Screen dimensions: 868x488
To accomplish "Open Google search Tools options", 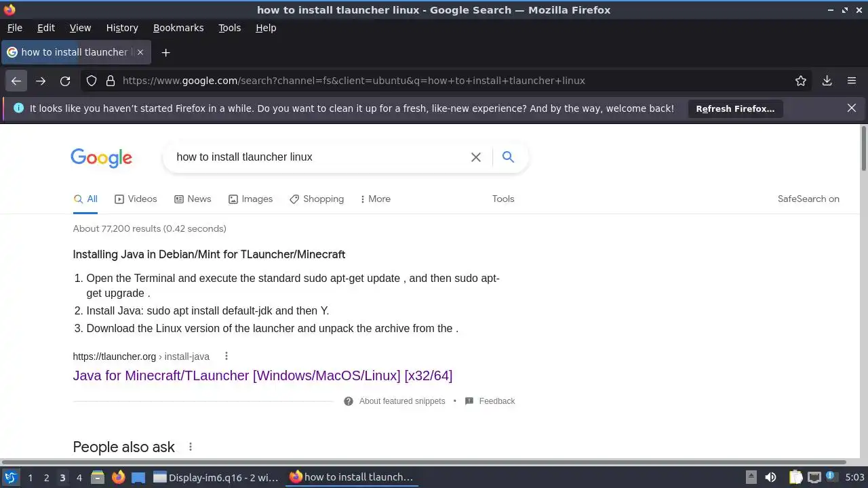I will 503,199.
